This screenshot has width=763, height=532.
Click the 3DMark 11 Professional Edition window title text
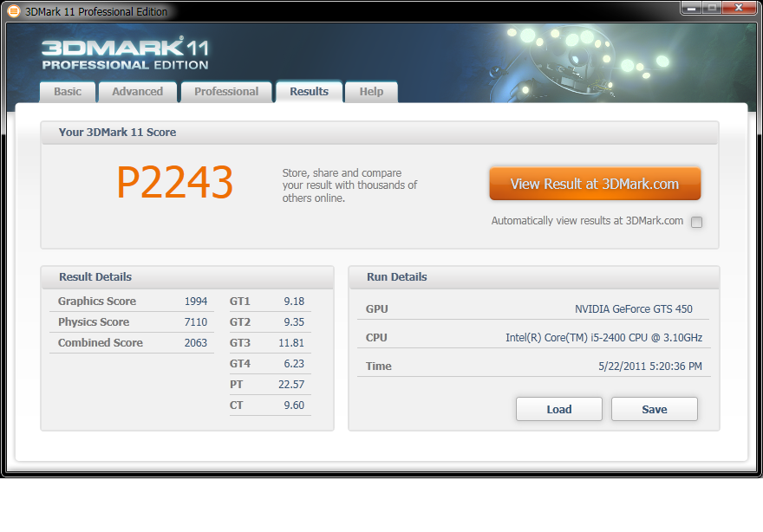click(96, 11)
